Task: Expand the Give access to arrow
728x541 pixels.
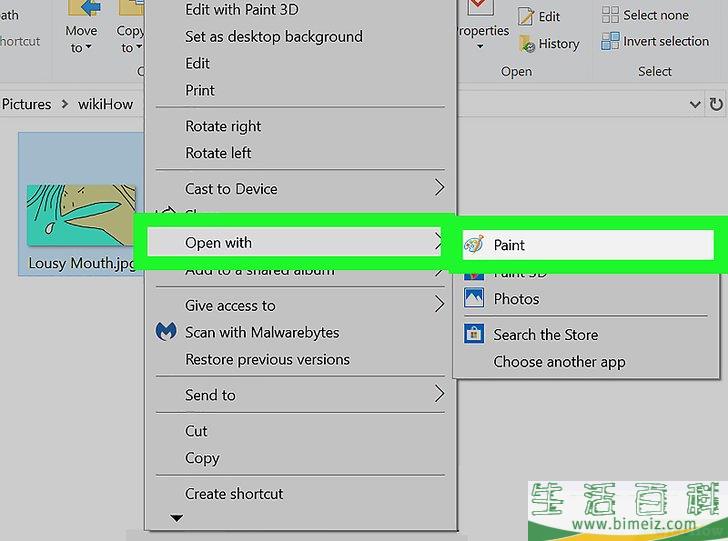Action: (439, 305)
